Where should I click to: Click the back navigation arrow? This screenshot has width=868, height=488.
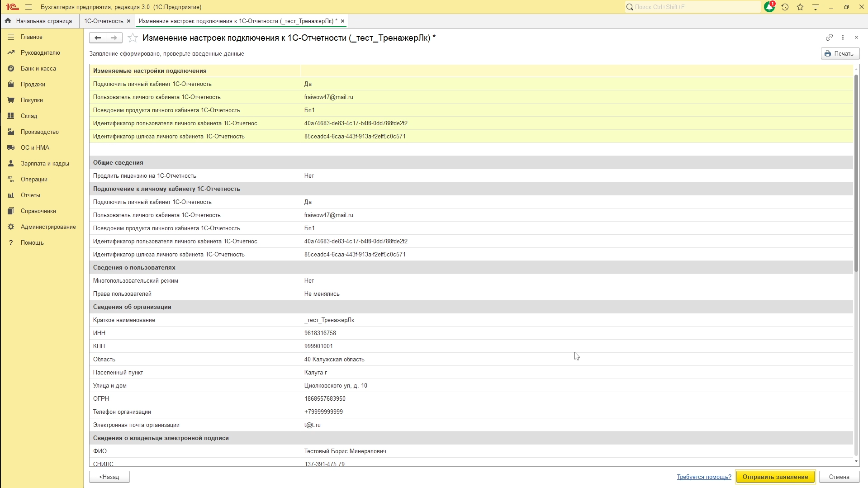(98, 38)
